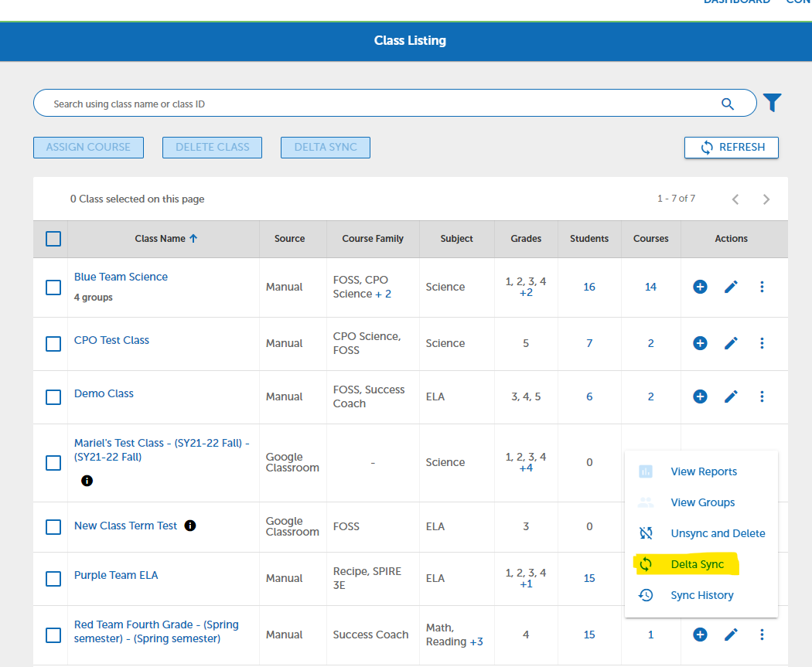View 1 course for Red Team Fourth Grade
Image resolution: width=812 pixels, height=667 pixels.
coord(650,635)
